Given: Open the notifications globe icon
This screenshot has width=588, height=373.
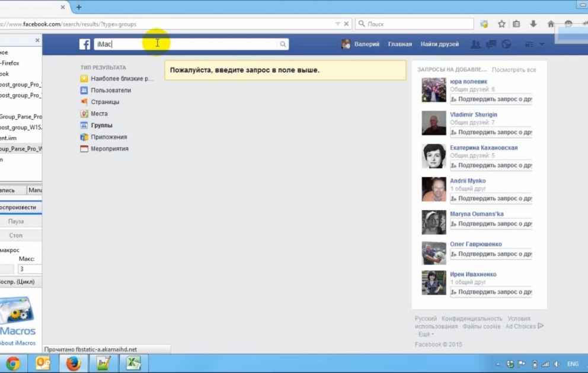Looking at the screenshot, I should pos(506,44).
